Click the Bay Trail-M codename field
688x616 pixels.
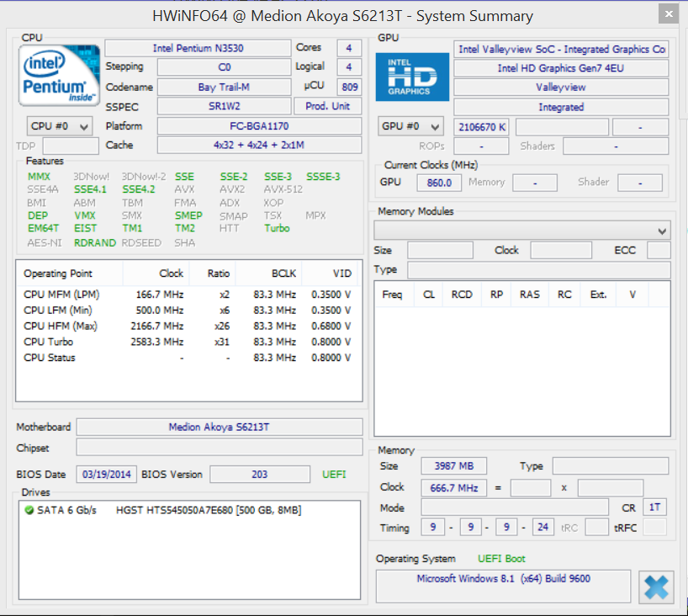point(223,87)
